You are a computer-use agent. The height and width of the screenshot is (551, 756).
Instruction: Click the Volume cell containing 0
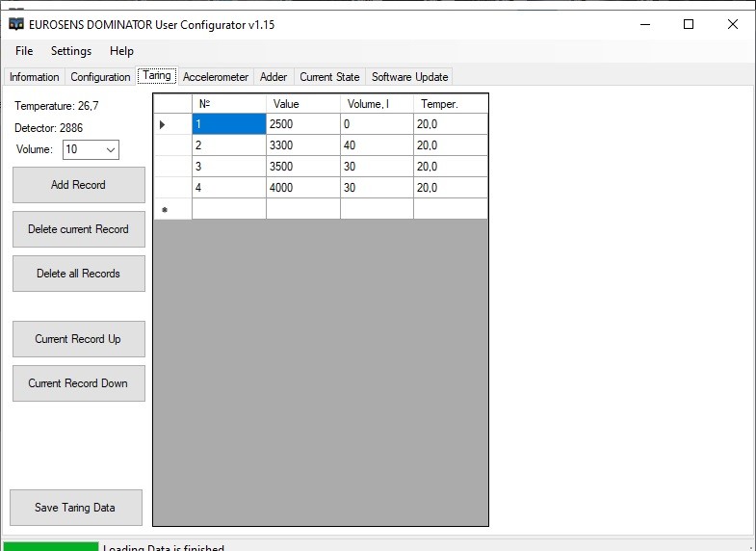click(x=377, y=124)
